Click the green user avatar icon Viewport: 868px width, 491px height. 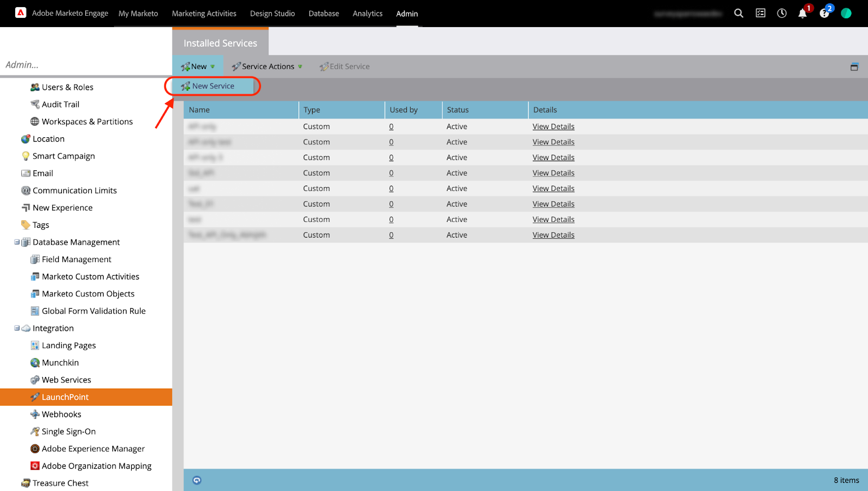pyautogui.click(x=846, y=14)
